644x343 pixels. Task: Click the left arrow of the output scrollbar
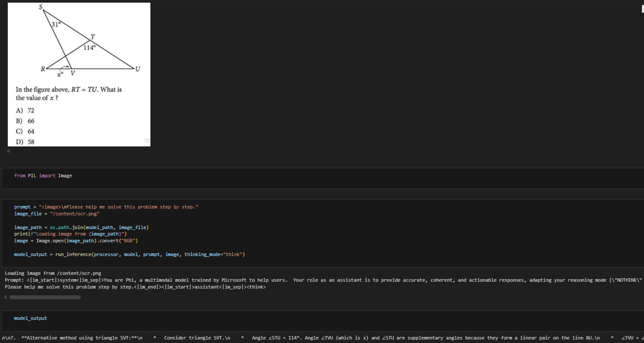pos(5,297)
